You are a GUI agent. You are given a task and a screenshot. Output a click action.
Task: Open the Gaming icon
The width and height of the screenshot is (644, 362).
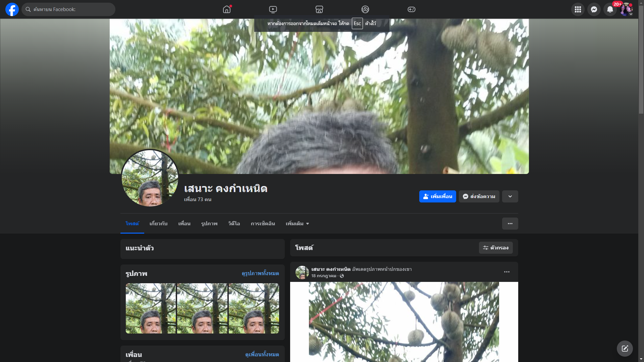point(412,9)
